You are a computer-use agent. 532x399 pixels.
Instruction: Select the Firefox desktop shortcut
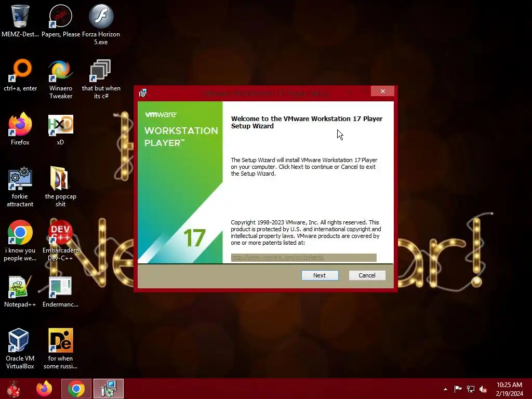tap(20, 129)
